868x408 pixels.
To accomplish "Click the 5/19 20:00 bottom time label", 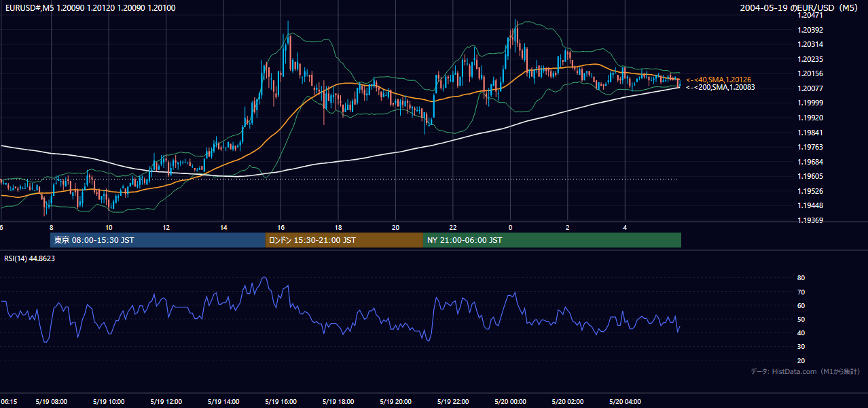I will [395, 402].
